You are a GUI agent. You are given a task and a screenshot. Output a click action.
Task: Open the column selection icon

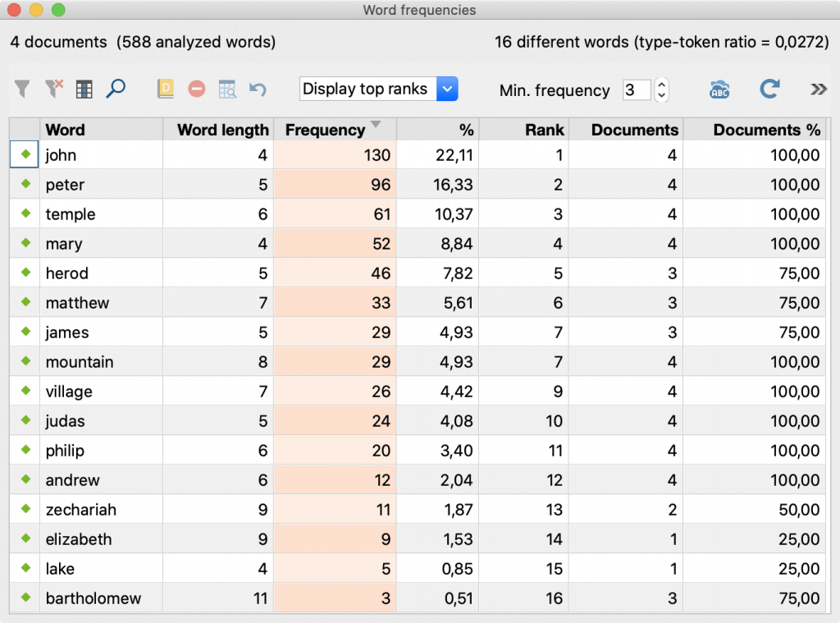(x=84, y=89)
